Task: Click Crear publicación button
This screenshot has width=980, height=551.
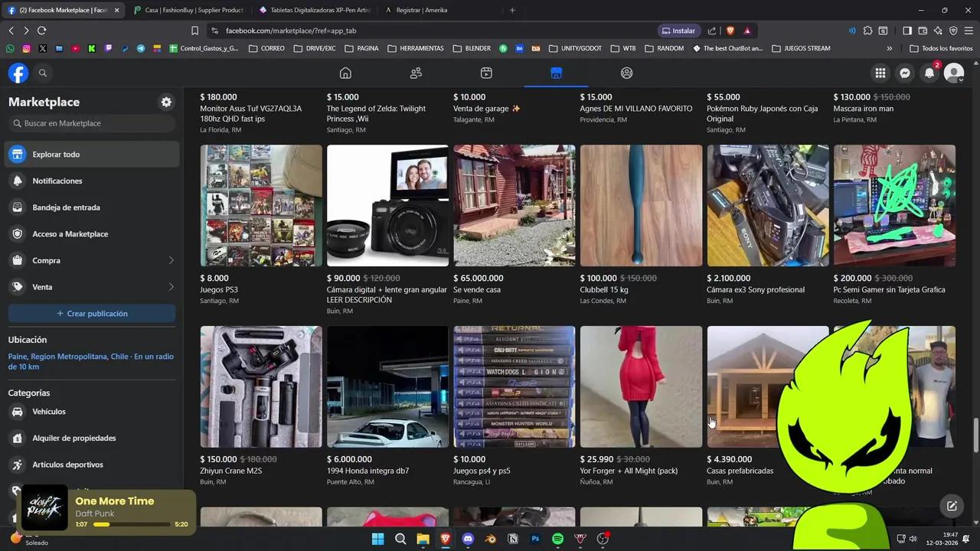Action: pos(92,314)
